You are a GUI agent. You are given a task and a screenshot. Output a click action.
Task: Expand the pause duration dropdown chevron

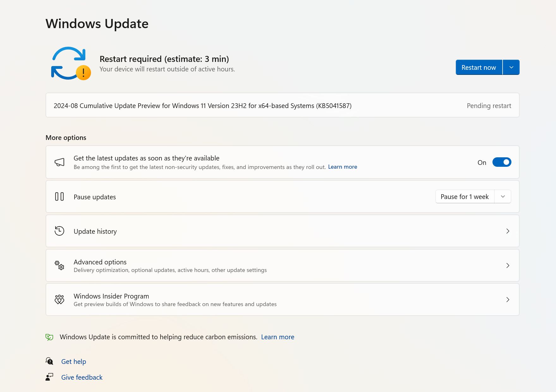(503, 196)
